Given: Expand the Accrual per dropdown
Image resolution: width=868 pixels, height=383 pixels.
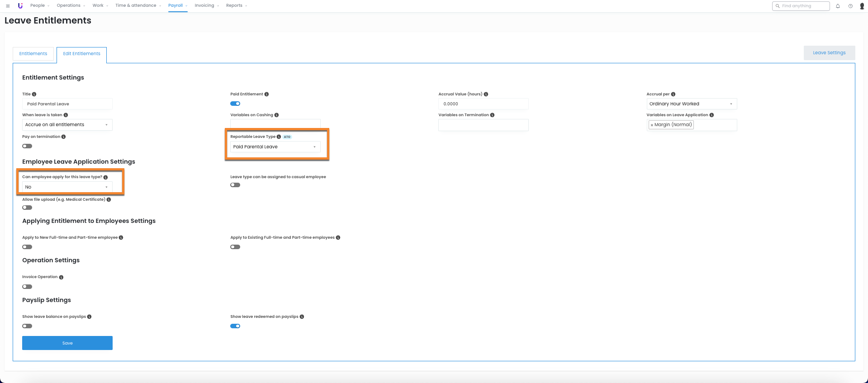Looking at the screenshot, I should (691, 104).
